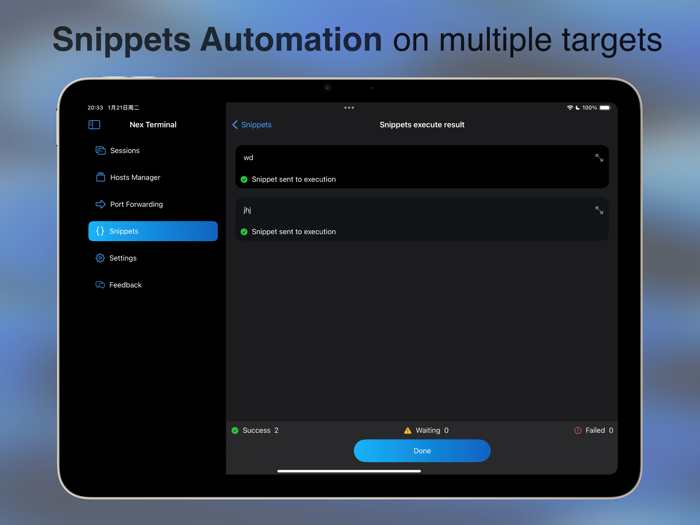
Task: Click the Sessions icon
Action: point(100,150)
